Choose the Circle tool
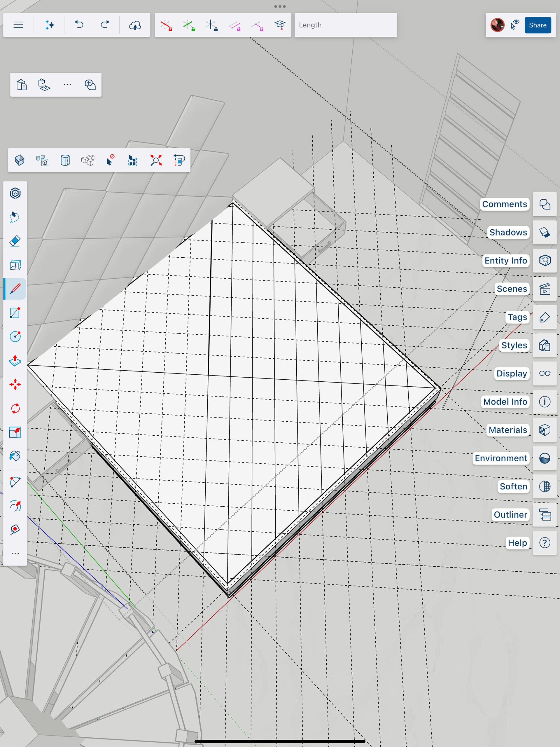 [15, 337]
